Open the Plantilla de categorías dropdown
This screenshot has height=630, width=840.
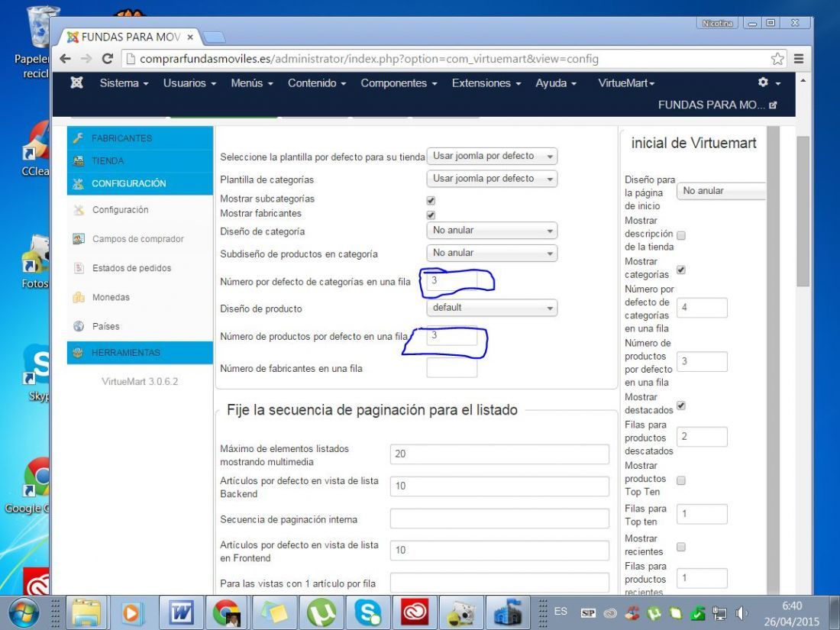click(492, 179)
